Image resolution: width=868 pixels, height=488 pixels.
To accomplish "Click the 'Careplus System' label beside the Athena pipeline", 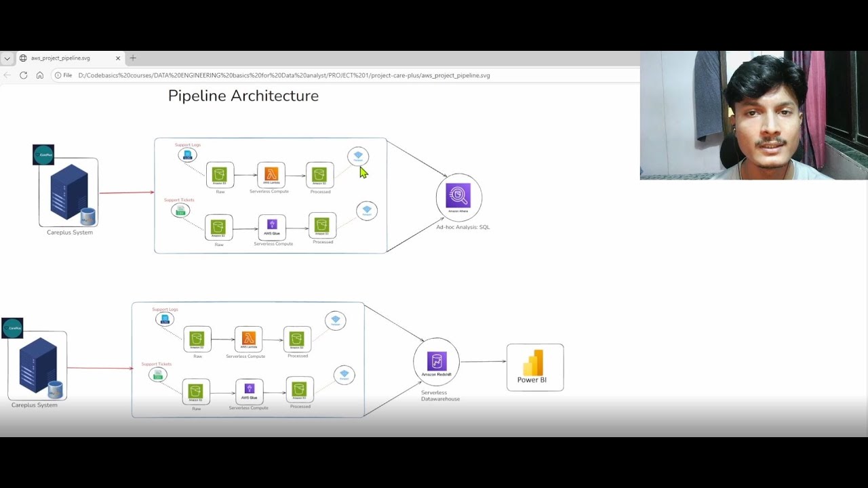I will 70,232.
